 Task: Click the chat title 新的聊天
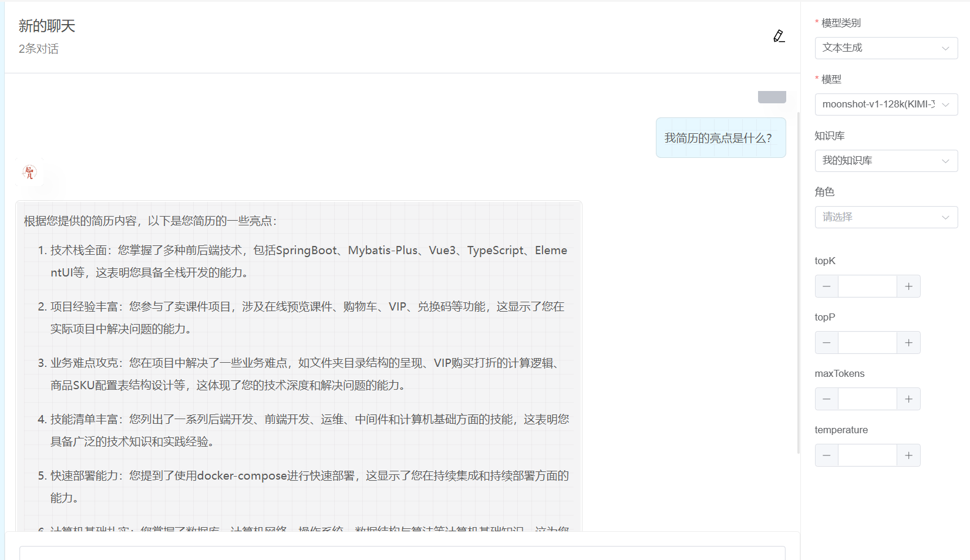pos(46,25)
